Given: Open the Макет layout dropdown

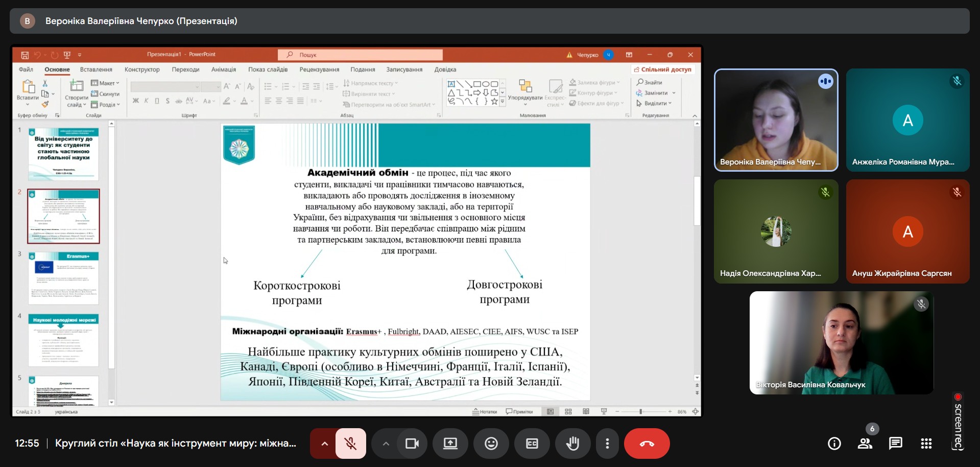Looking at the screenshot, I should tap(106, 83).
